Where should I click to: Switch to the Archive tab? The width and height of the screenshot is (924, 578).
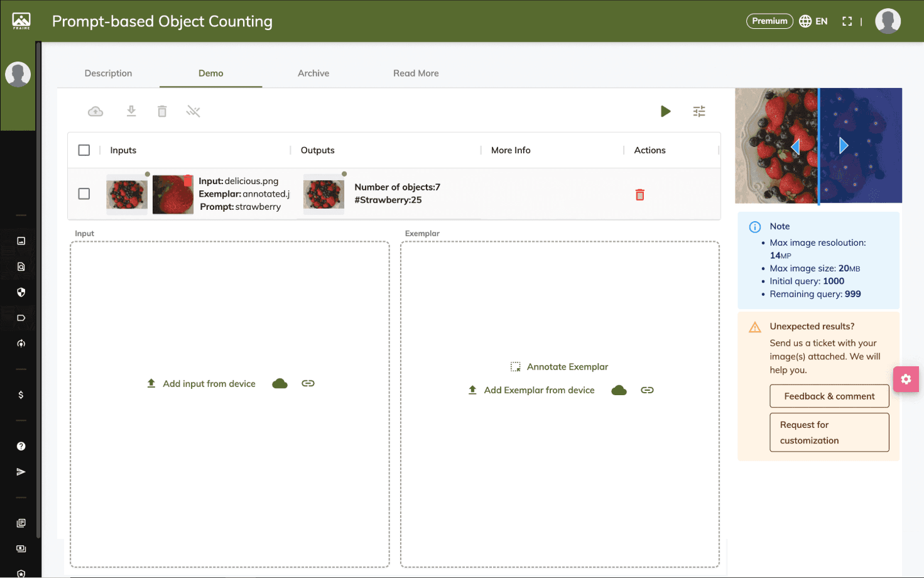(x=313, y=73)
